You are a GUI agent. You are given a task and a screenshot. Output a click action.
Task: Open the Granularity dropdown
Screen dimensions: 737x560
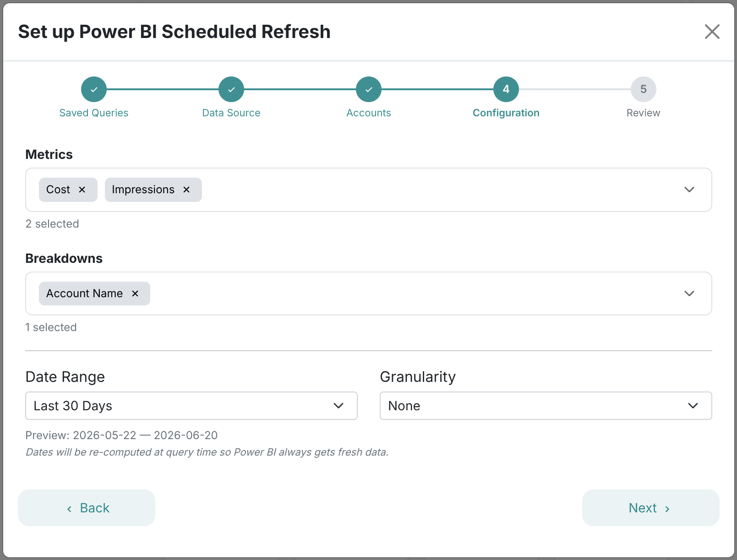coord(546,406)
